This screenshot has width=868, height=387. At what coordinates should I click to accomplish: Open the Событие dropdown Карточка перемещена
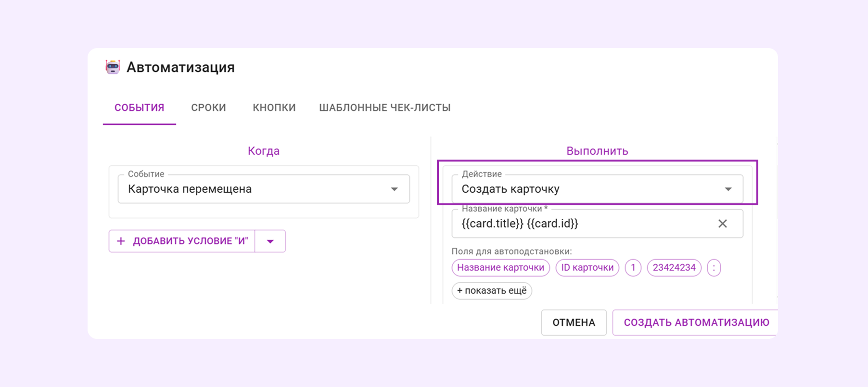click(264, 189)
